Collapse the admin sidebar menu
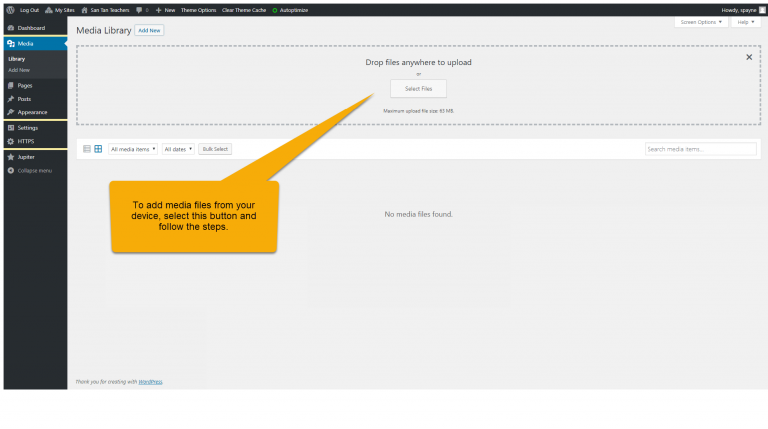Image resolution: width=768 pixels, height=429 pixels. (x=35, y=170)
